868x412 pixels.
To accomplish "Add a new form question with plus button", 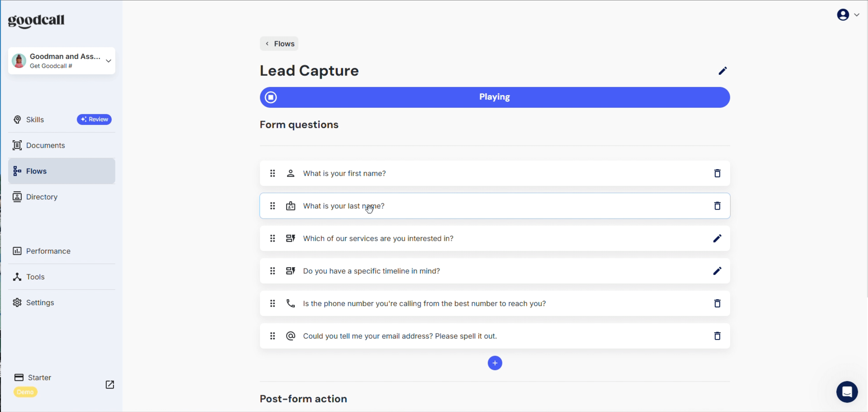I will tap(495, 363).
